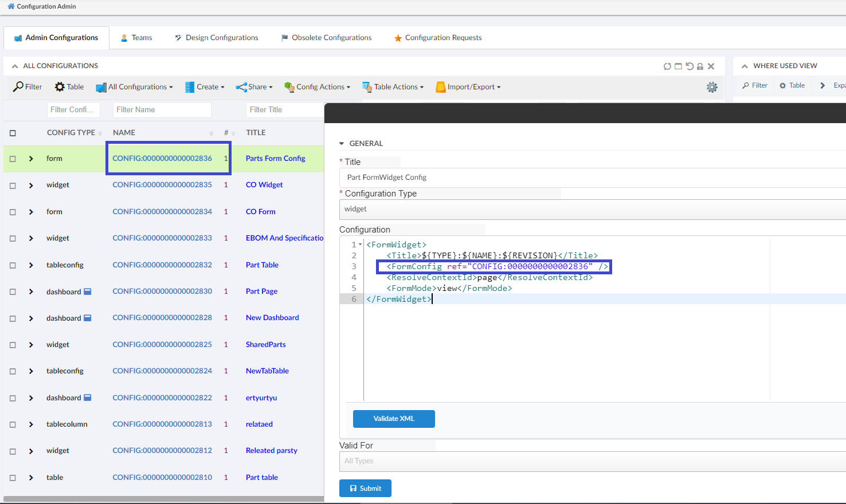Click the Configuration Admin home icon
The height and width of the screenshot is (504, 846).
pyautogui.click(x=11, y=6)
